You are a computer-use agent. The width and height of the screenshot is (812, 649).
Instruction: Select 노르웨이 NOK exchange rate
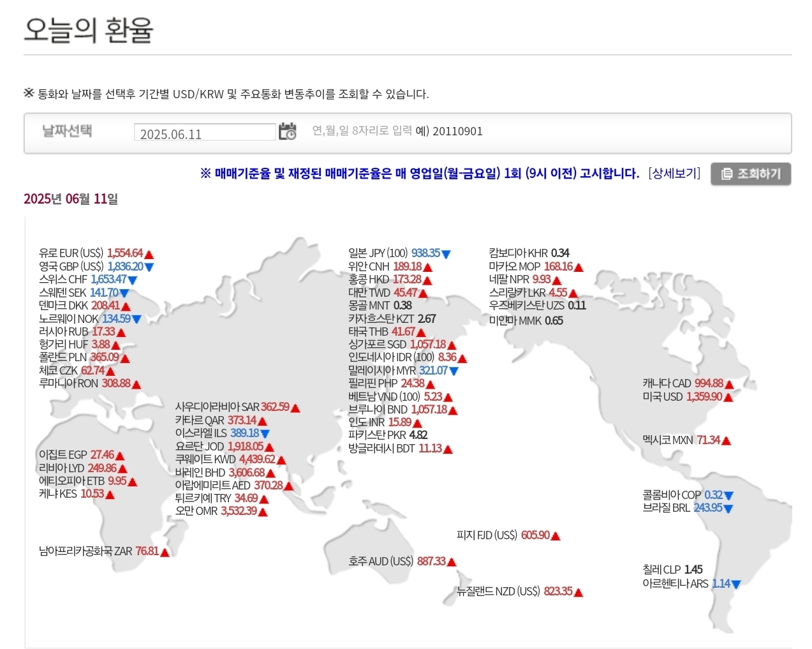click(90, 318)
